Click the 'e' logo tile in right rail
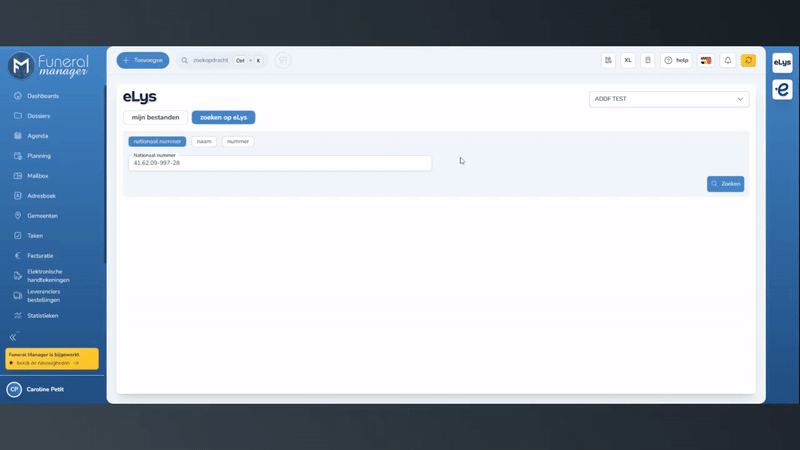The height and width of the screenshot is (450, 800). coord(782,89)
